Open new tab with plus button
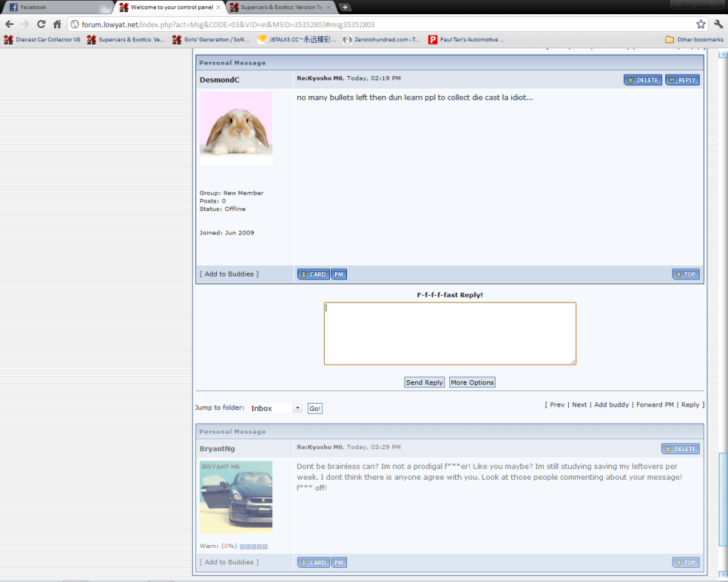 tap(346, 7)
